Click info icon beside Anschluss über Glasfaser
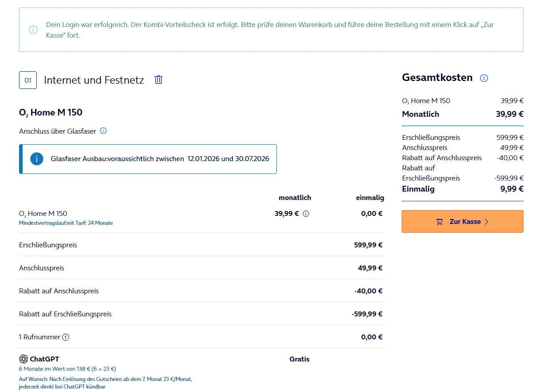 click(x=103, y=131)
